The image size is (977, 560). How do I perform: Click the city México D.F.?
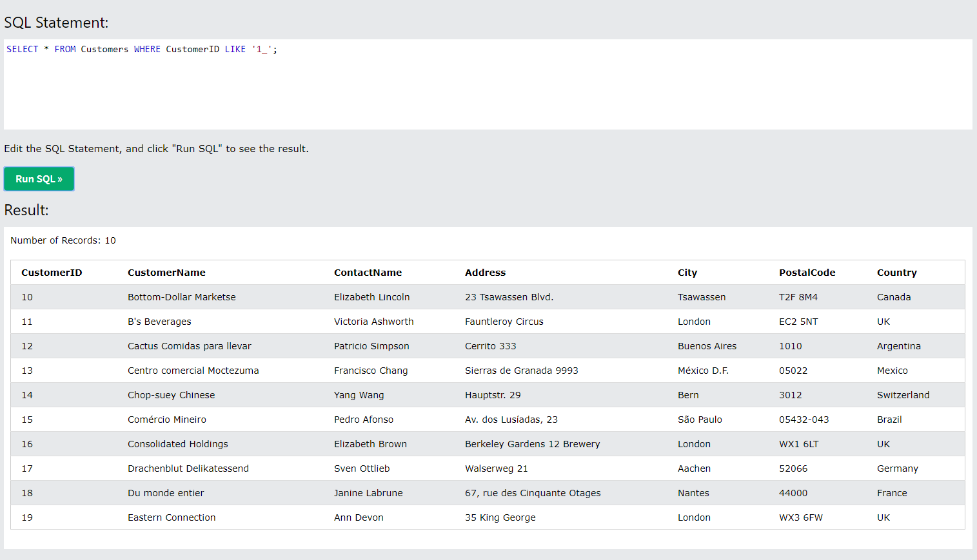tap(703, 371)
